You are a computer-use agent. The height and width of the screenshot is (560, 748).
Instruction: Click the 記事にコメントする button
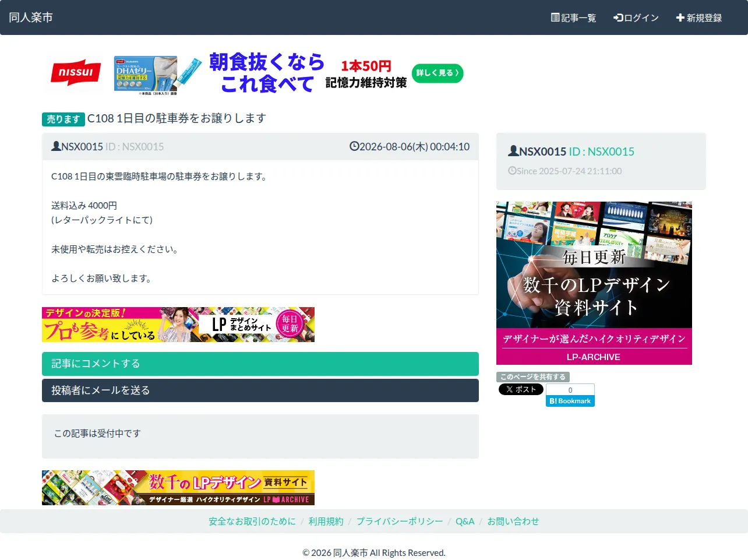point(260,364)
